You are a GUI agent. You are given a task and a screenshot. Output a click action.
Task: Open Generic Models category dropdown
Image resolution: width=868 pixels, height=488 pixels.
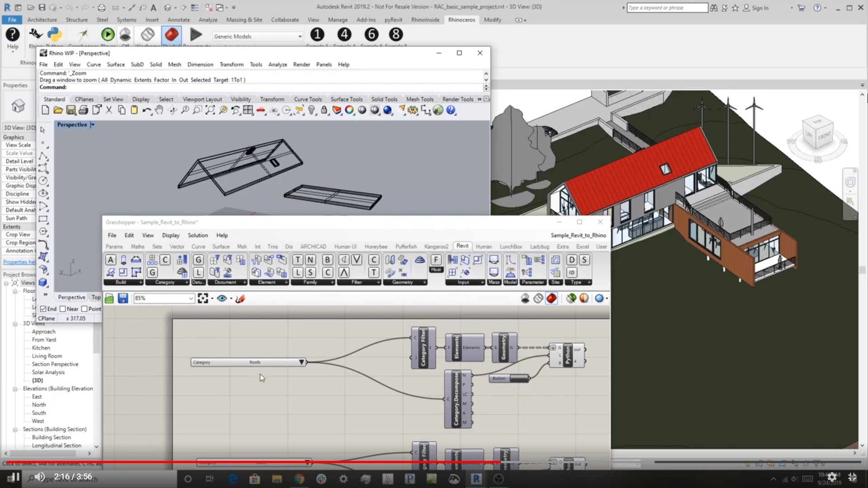pos(299,37)
